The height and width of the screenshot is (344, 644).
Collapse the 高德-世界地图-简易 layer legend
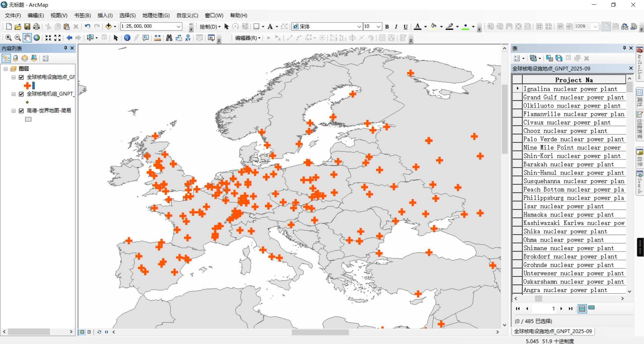[x=14, y=111]
